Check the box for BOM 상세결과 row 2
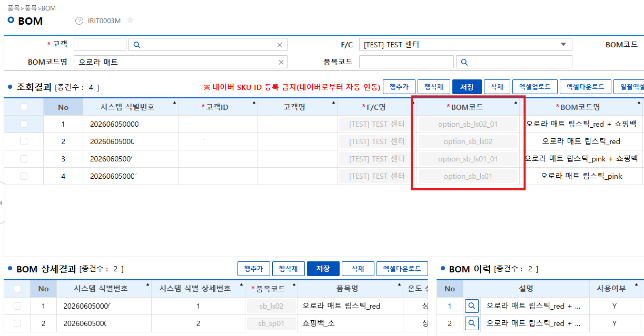The width and height of the screenshot is (644, 336). [x=17, y=323]
